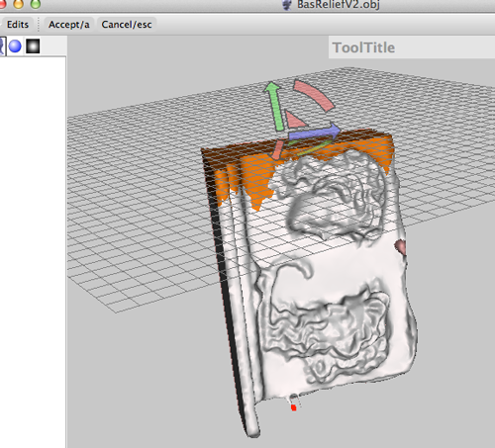Select the mesh bust icon tab
The height and width of the screenshot is (448, 495).
pos(2,46)
